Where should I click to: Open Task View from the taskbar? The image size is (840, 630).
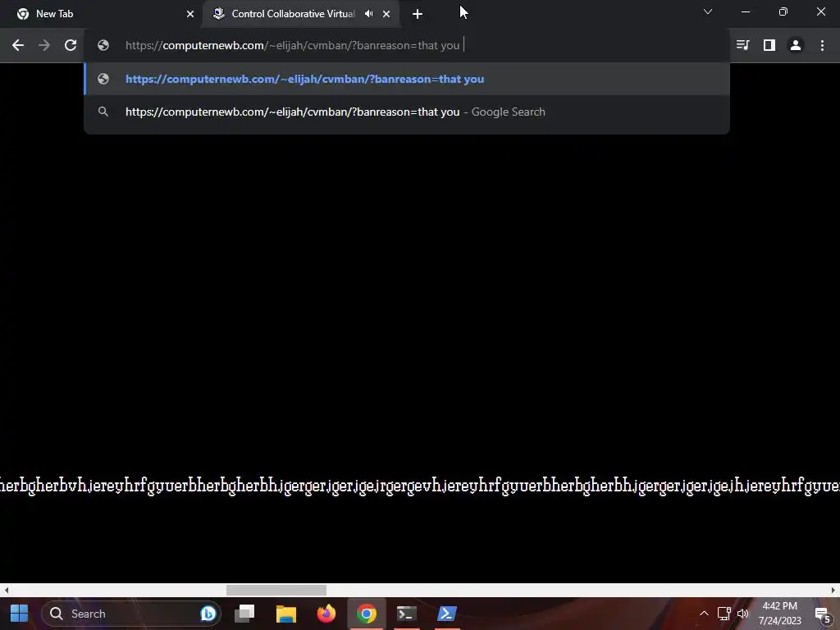click(244, 614)
